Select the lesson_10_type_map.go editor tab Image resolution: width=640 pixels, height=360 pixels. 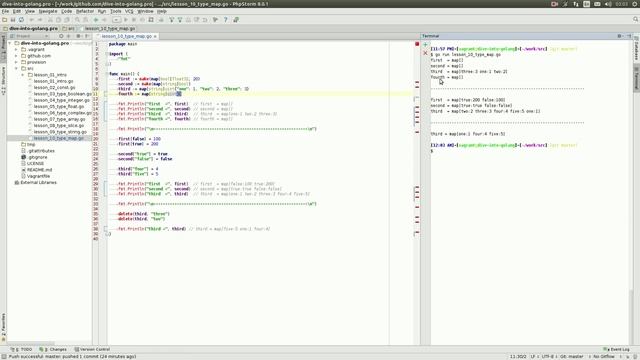tap(127, 36)
